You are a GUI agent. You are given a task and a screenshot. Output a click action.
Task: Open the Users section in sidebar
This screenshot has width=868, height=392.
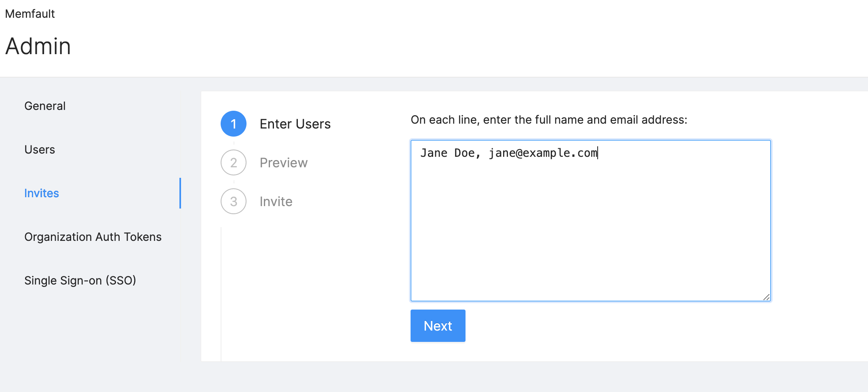pyautogui.click(x=39, y=150)
